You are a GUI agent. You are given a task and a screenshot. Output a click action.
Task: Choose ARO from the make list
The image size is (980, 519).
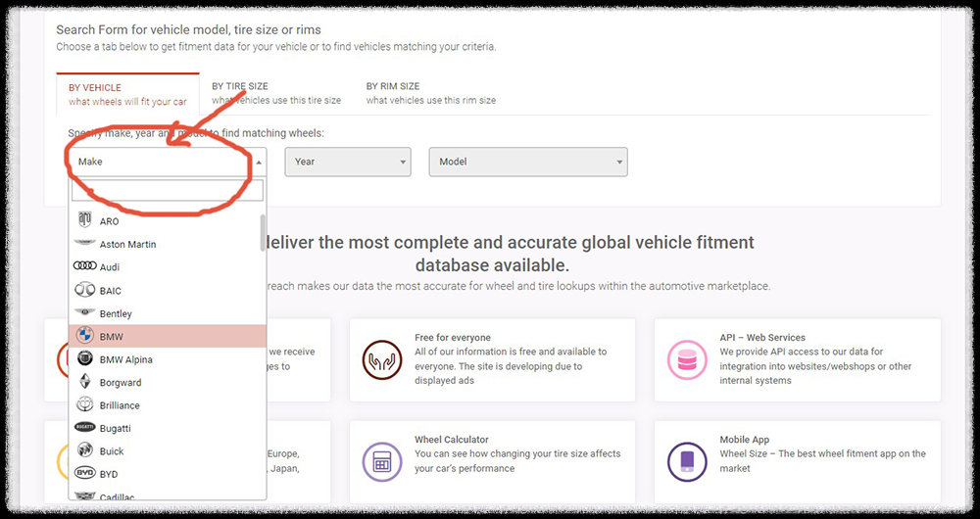167,221
